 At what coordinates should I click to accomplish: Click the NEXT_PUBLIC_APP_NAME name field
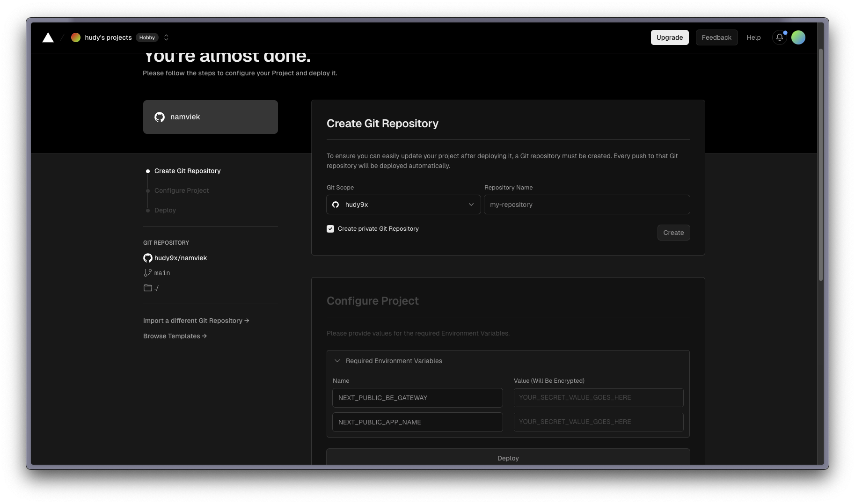point(417,422)
